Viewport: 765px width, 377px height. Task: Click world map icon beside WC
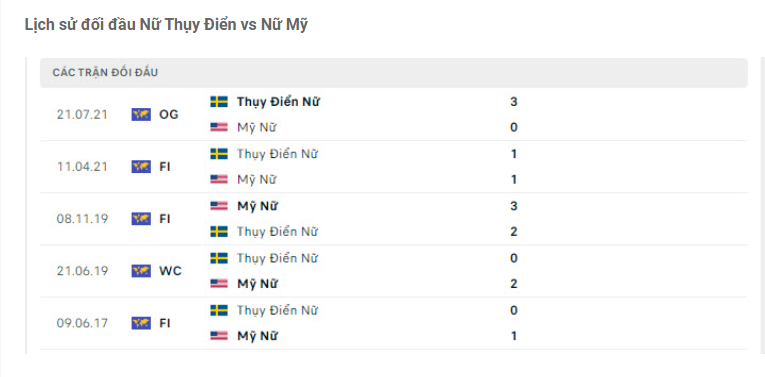click(141, 271)
